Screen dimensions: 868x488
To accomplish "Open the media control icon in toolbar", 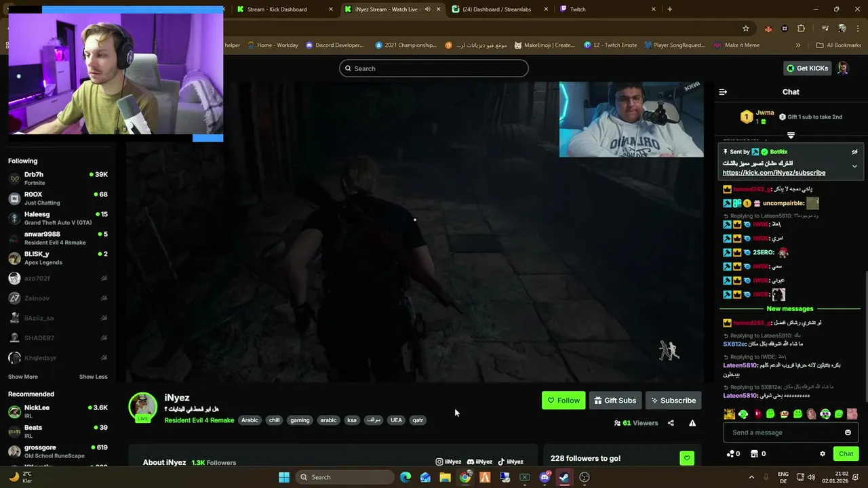I will click(825, 28).
